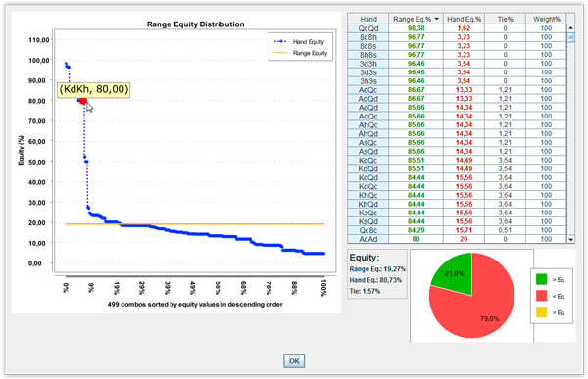Screen dimensions: 588x379
Task: Select the AcAd hand row
Action: point(457,239)
